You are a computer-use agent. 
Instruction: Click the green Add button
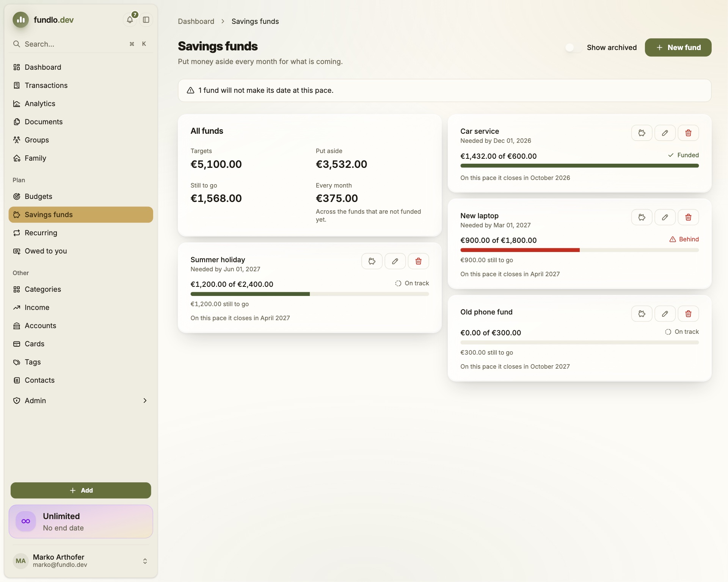pyautogui.click(x=81, y=490)
